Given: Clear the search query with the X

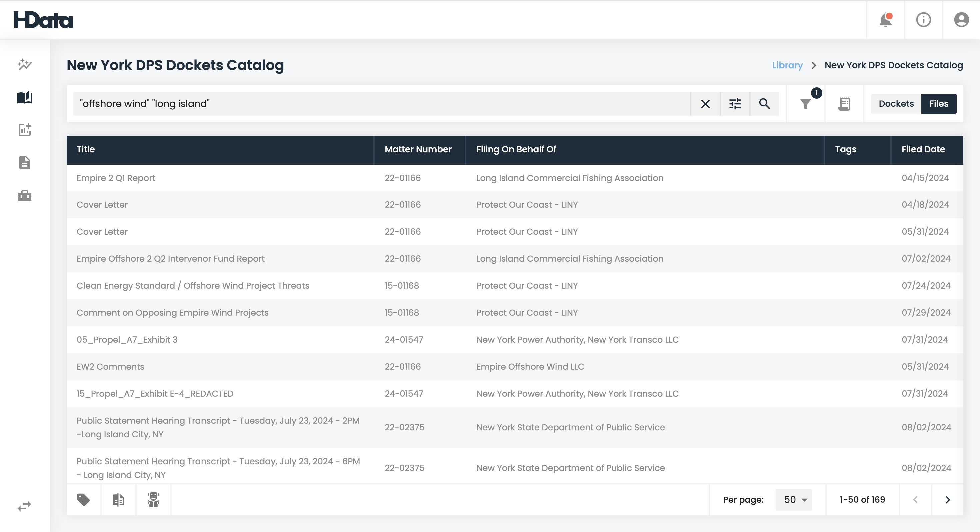Looking at the screenshot, I should pos(706,103).
